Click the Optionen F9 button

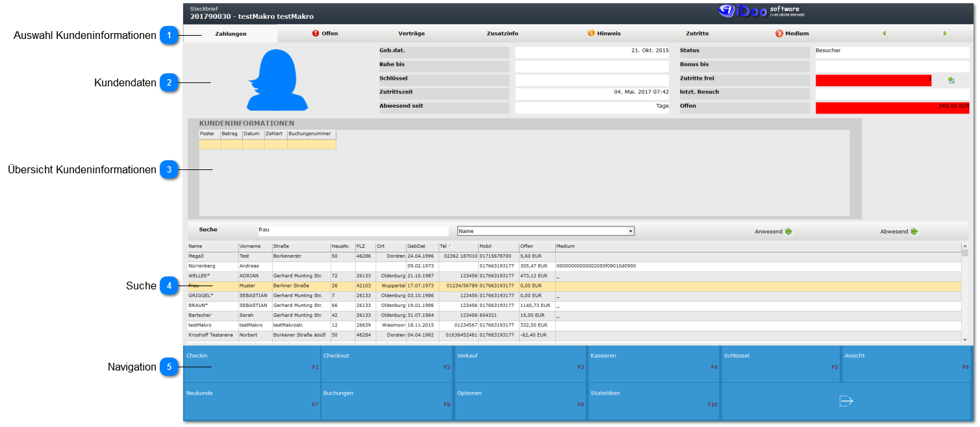click(521, 401)
